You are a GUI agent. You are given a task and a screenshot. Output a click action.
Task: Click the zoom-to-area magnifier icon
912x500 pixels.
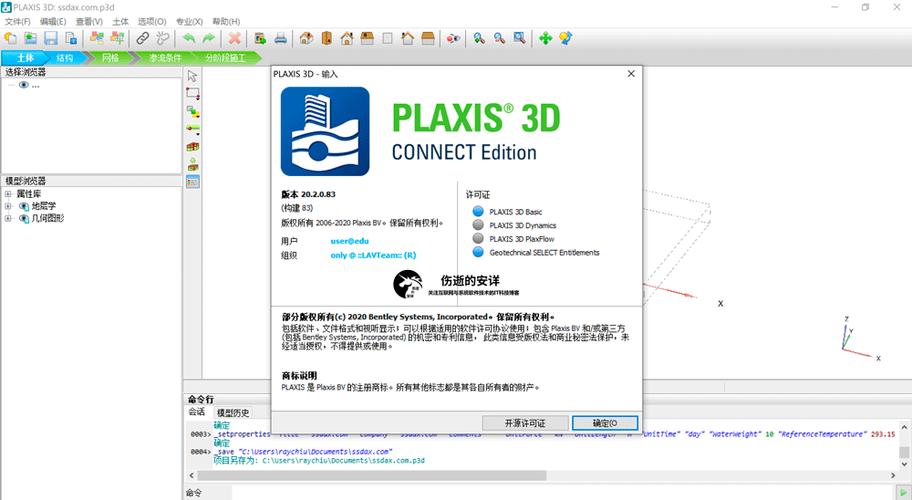[x=519, y=38]
